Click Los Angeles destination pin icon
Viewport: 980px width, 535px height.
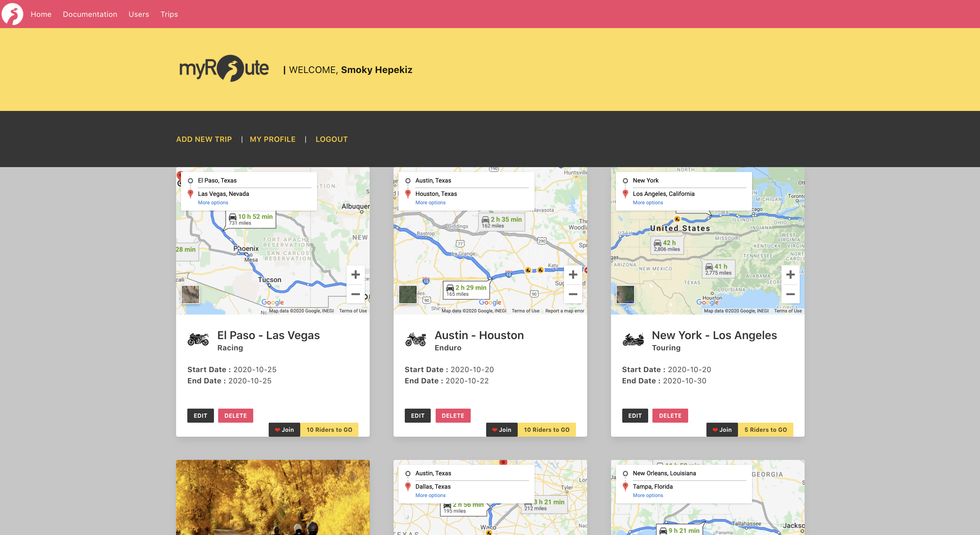pos(625,194)
